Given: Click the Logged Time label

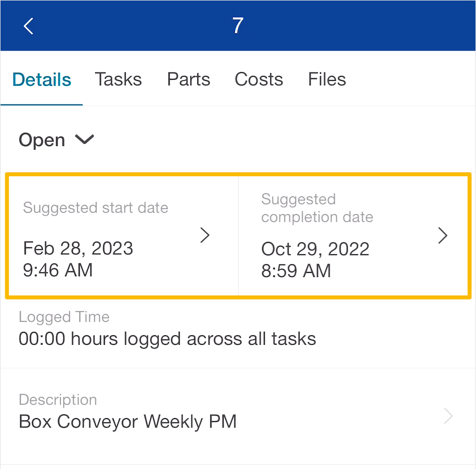Looking at the screenshot, I should coord(64,317).
